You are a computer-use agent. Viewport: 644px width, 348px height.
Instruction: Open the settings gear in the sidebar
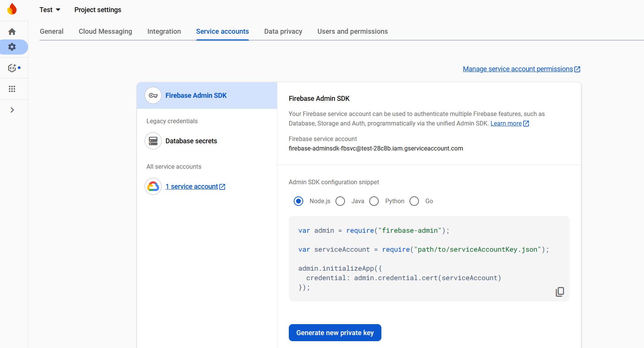[x=12, y=47]
